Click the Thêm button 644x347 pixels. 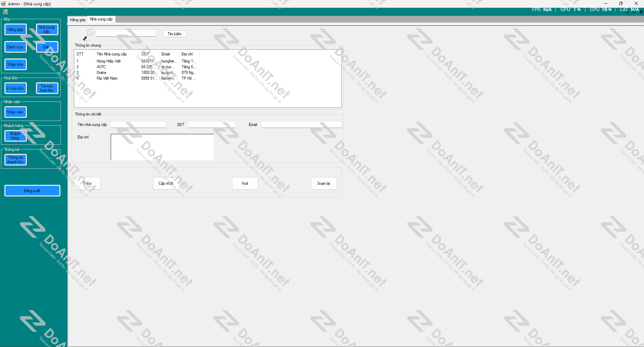click(87, 183)
